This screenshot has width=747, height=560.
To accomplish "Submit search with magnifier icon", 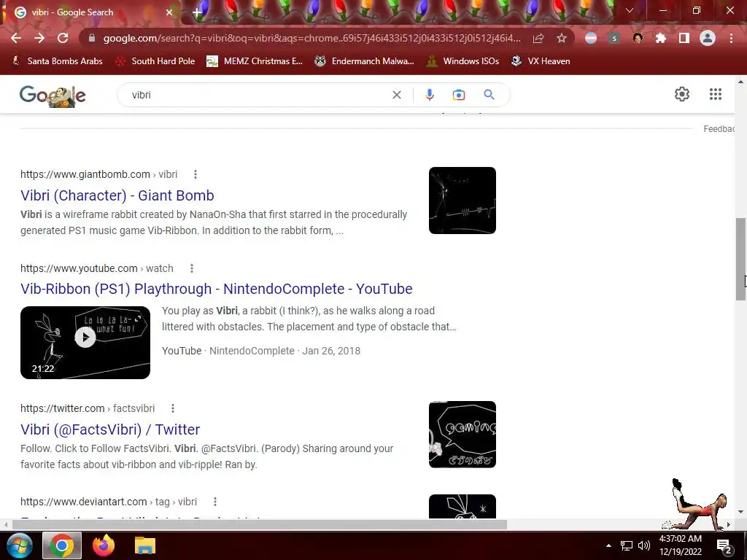I will [x=489, y=95].
